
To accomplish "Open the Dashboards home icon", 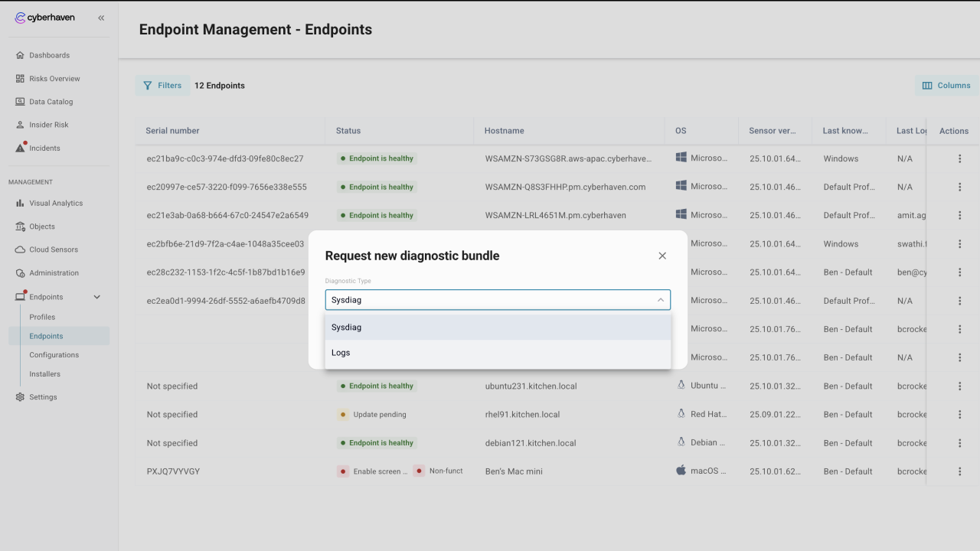I will click(x=21, y=55).
